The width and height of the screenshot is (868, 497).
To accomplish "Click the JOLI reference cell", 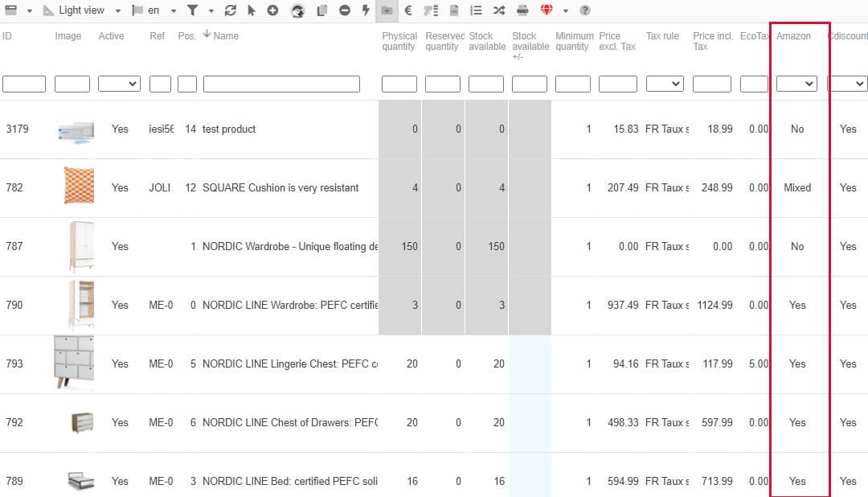I will [159, 188].
